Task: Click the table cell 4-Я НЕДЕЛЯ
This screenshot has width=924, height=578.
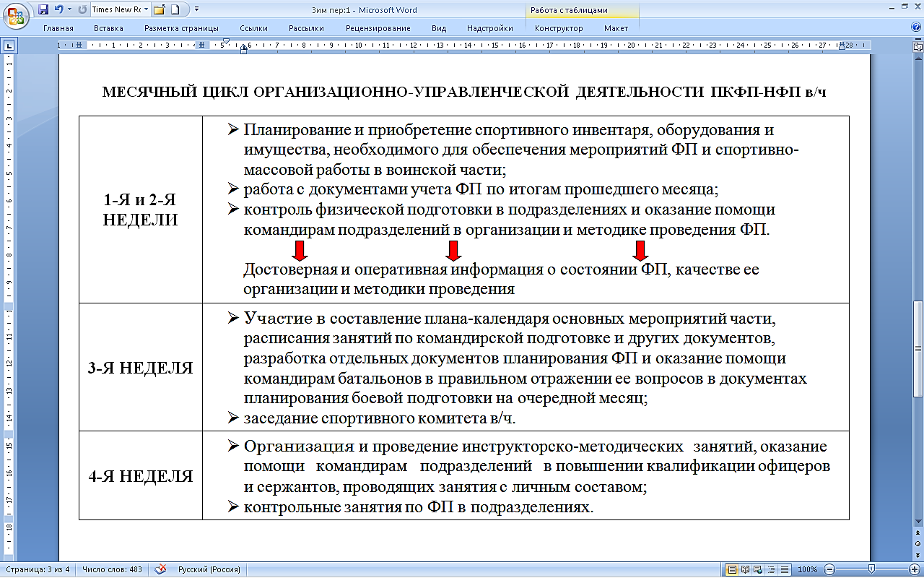Action: tap(141, 476)
